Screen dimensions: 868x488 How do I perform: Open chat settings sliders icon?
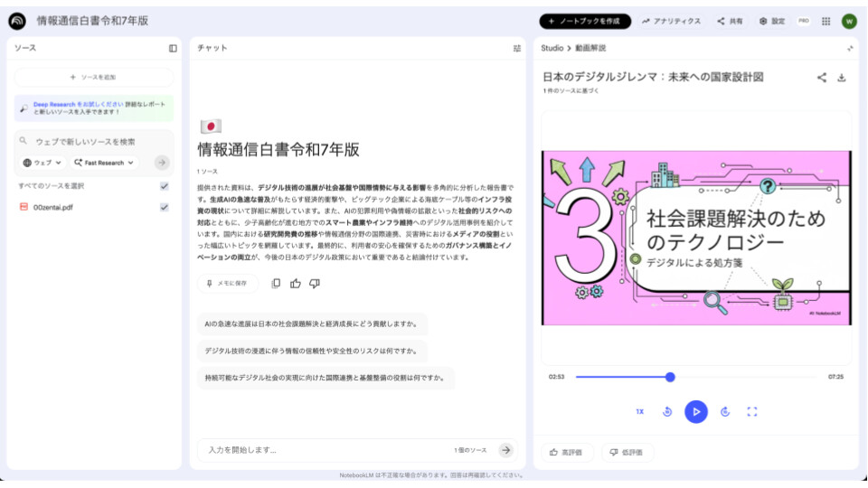(516, 48)
